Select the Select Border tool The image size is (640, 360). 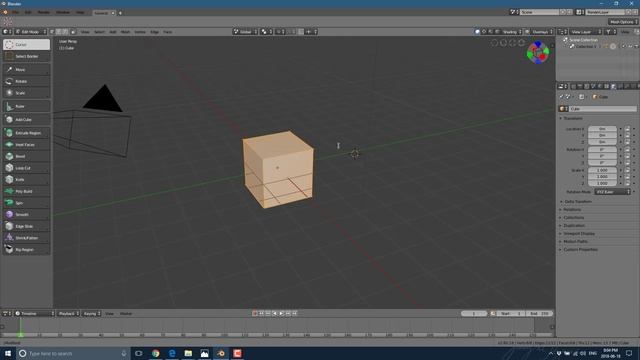click(27, 56)
